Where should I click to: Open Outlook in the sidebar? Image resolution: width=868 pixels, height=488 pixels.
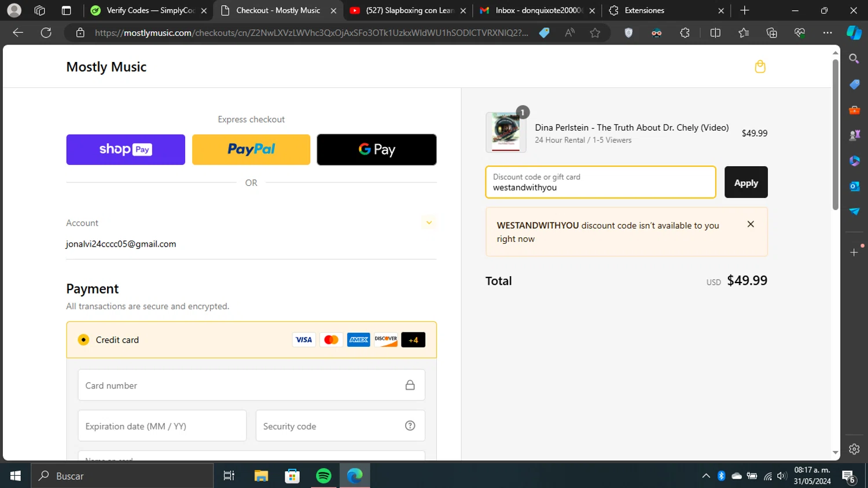854,186
